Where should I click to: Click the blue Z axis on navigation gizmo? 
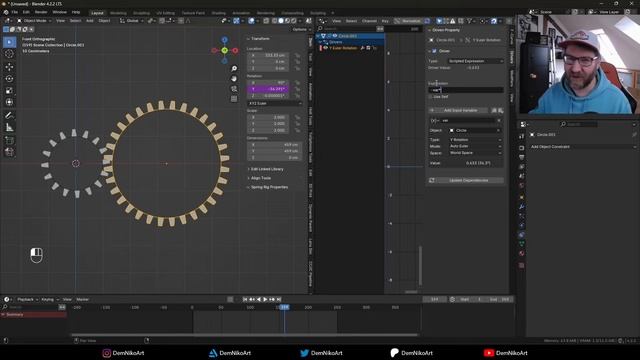click(224, 40)
